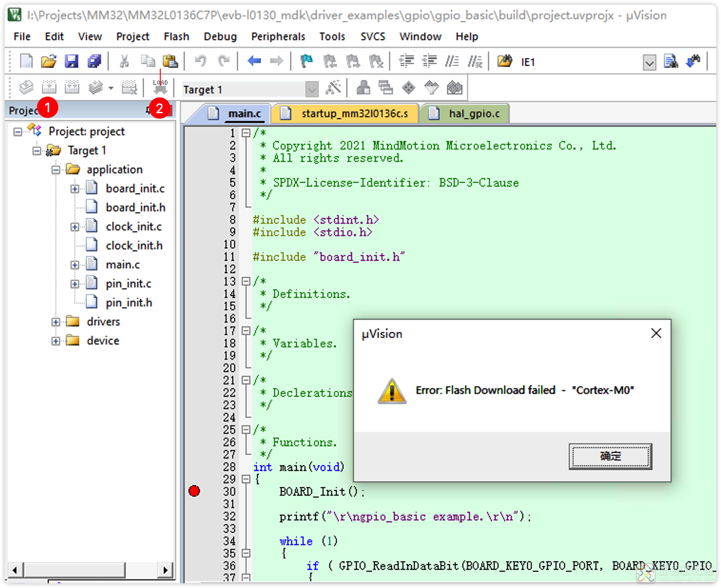Open the Debug menu
The image size is (721, 588).
220,37
